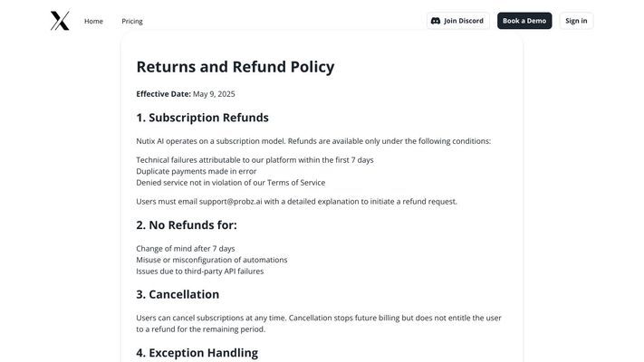This screenshot has height=362, width=644.
Task: Click the third-party API failures line
Action: point(199,271)
